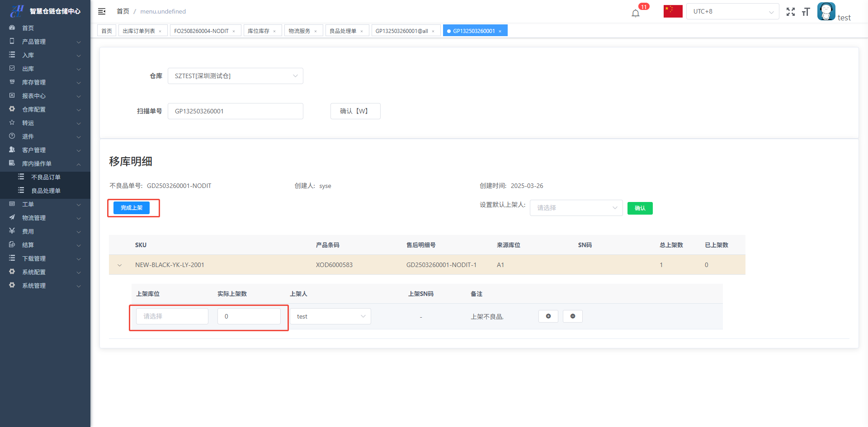The width and height of the screenshot is (868, 427).
Task: Open 不良品订单 in the sidebar
Action: [46, 177]
